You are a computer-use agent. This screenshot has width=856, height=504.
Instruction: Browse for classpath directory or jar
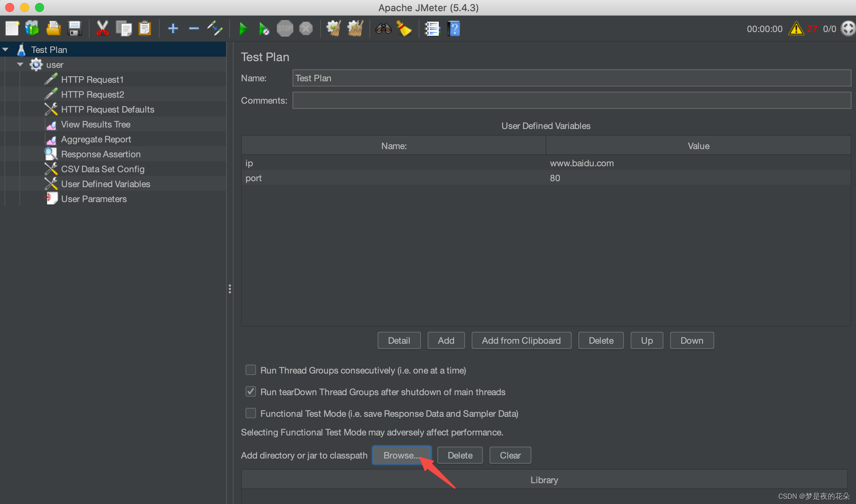point(402,455)
